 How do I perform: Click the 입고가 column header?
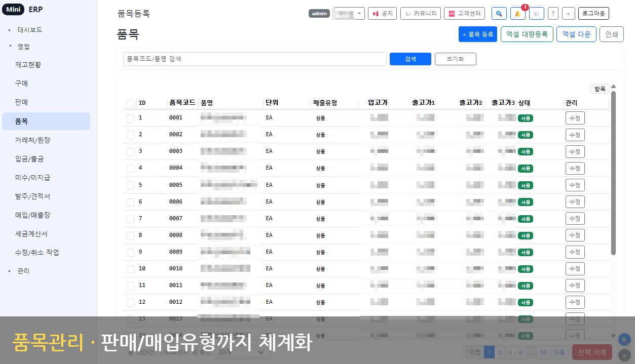pos(378,103)
